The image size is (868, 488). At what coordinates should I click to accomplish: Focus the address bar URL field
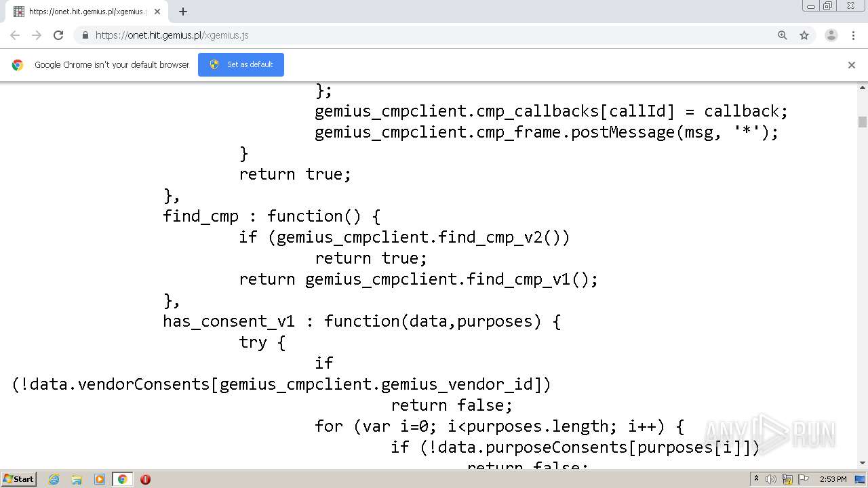click(x=434, y=35)
